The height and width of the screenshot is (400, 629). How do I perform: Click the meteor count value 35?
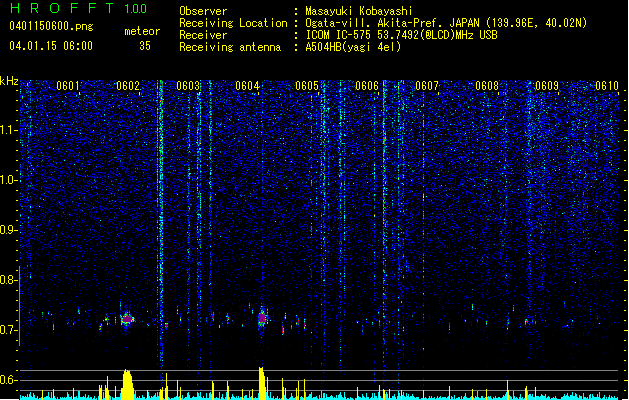pos(145,46)
